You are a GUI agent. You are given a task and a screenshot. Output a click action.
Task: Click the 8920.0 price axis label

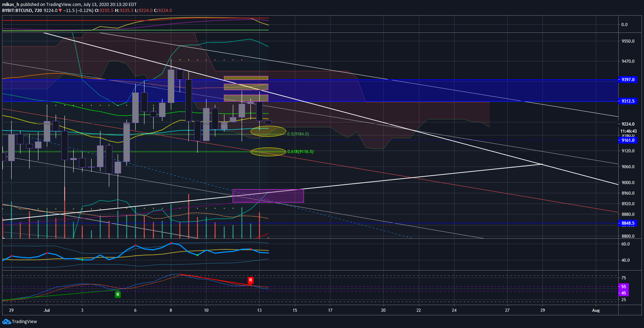click(x=628, y=204)
